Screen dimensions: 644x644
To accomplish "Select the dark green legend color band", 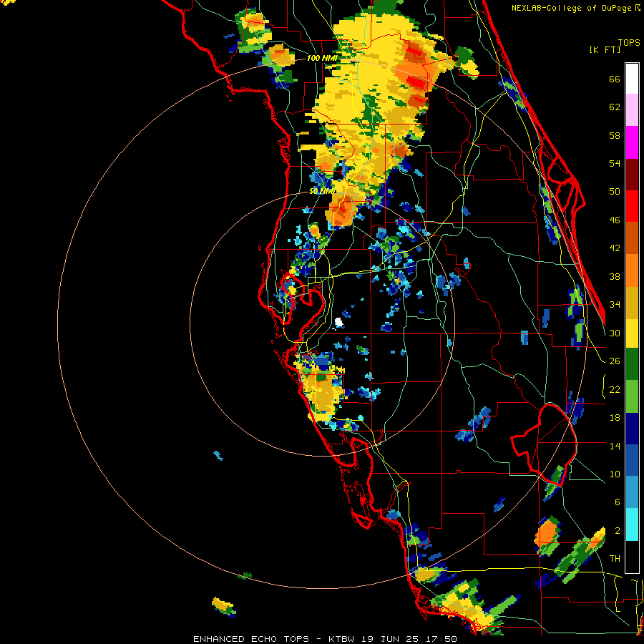I will 632,364.
